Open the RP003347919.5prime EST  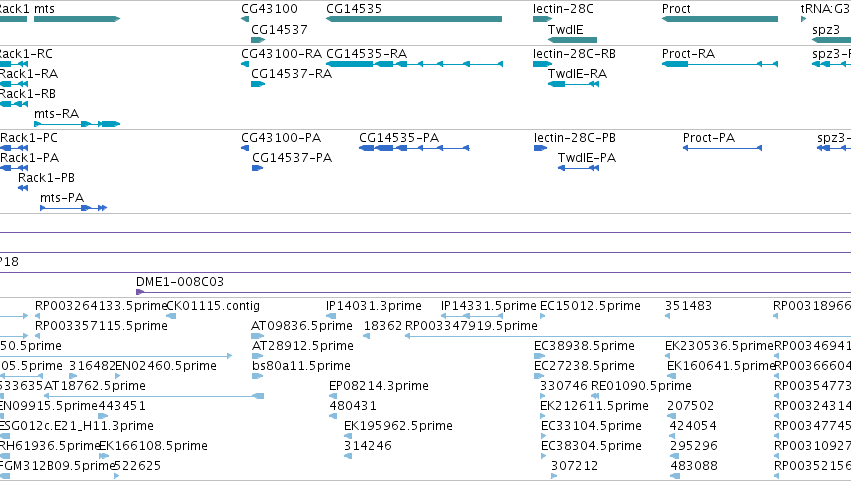(628, 336)
